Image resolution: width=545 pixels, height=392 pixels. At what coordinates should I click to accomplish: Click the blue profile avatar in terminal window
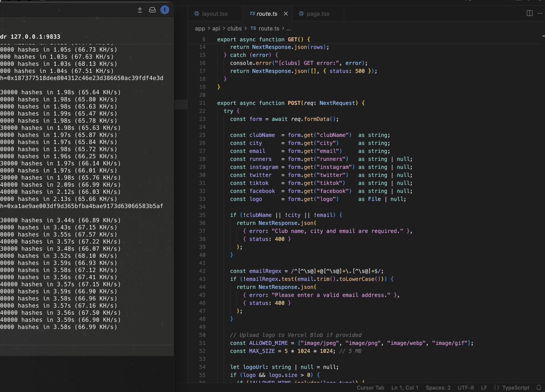pos(165,10)
